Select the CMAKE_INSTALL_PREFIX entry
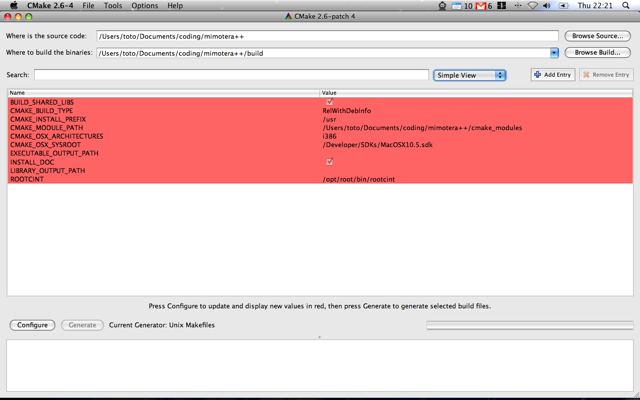This screenshot has width=640, height=400. tap(48, 119)
